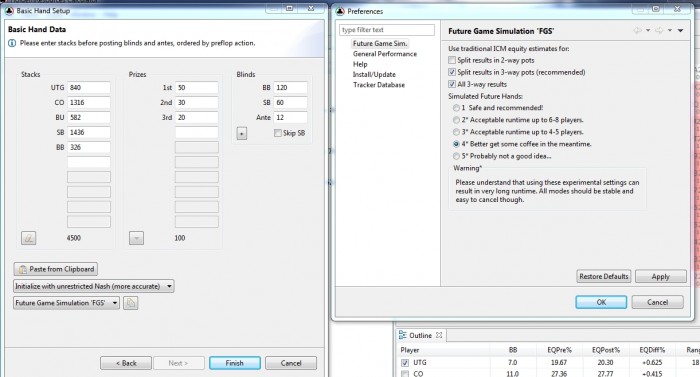700x377 pixels.
Task: Click Restore Defaults button
Action: pos(604,276)
